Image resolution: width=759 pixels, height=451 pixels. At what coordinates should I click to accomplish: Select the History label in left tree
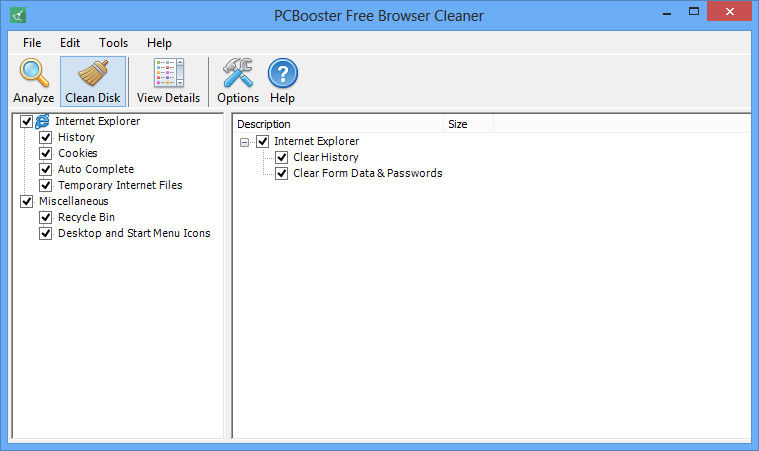click(76, 137)
